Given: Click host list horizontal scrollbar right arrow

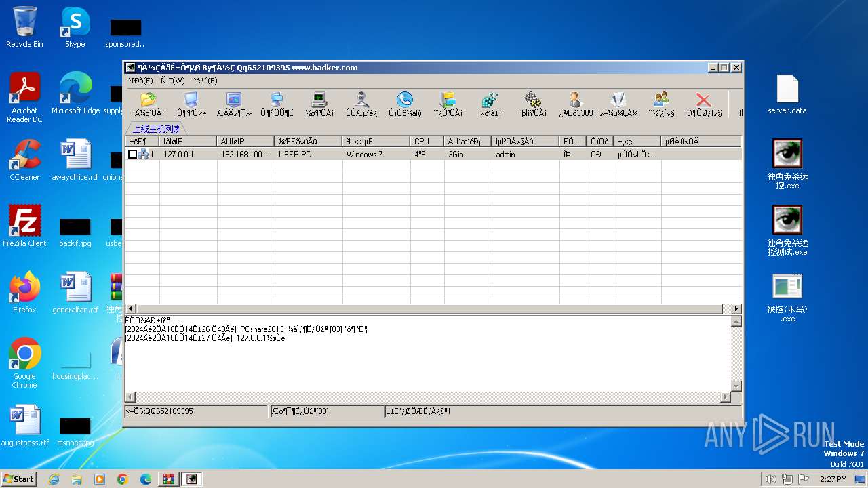Looking at the screenshot, I should point(736,309).
